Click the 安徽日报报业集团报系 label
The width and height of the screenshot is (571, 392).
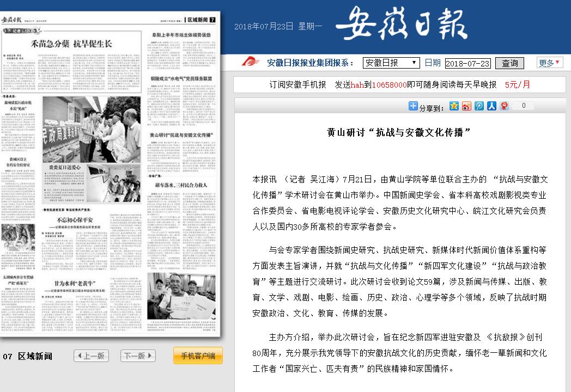coord(310,63)
